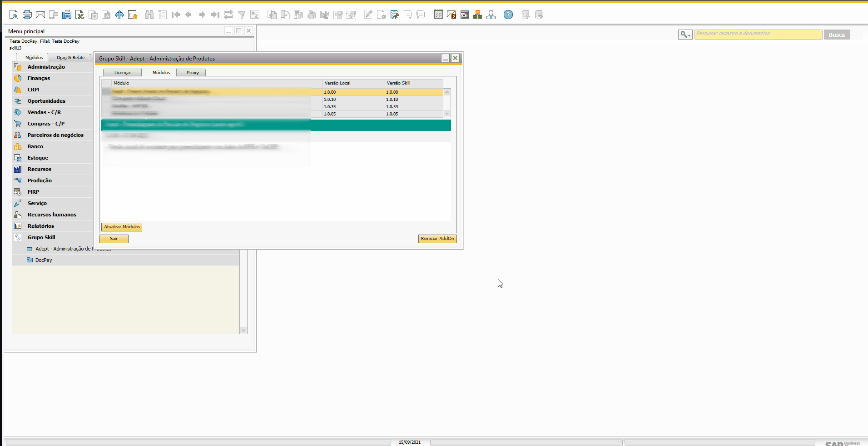This screenshot has width=868, height=446.
Task: Open the organization chart icon
Action: tap(478, 15)
